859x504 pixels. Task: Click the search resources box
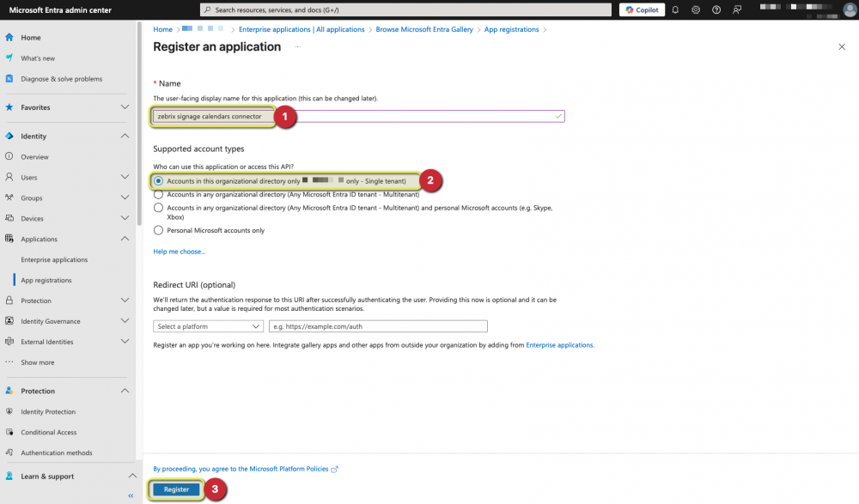[406, 9]
